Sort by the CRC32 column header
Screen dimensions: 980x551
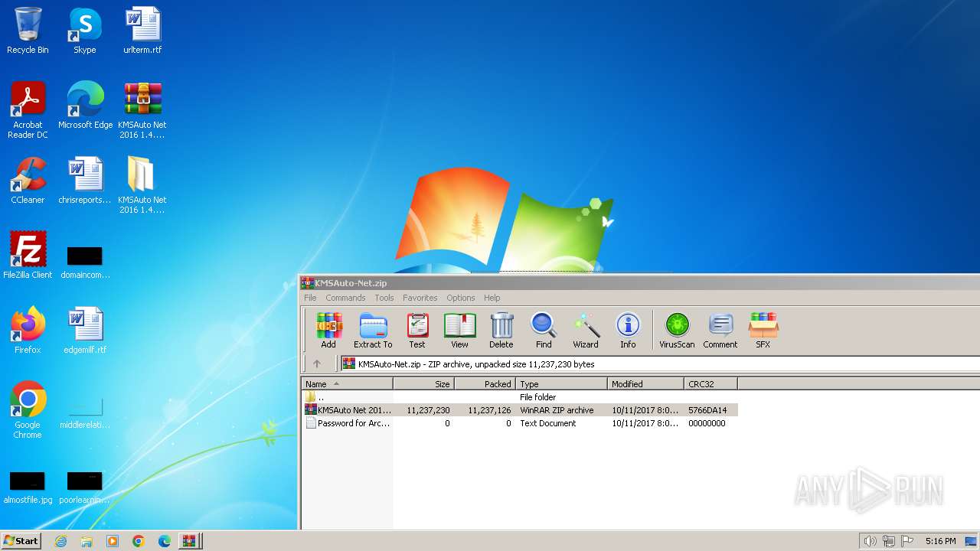pyautogui.click(x=711, y=384)
